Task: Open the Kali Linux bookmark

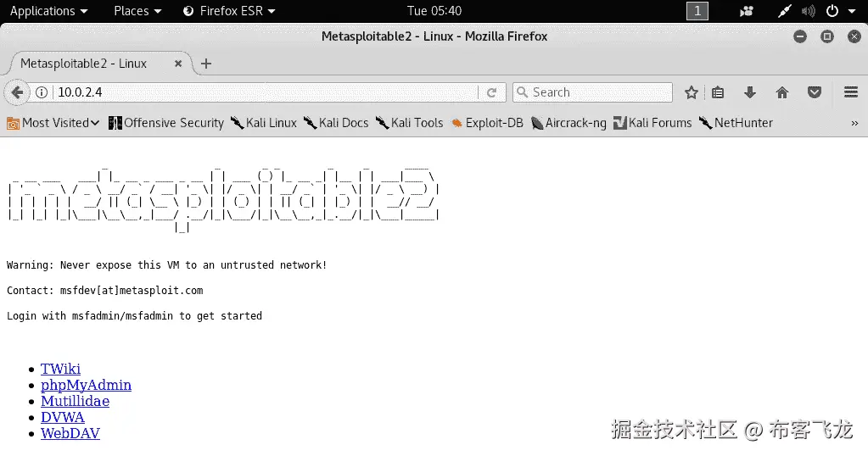Action: 264,123
